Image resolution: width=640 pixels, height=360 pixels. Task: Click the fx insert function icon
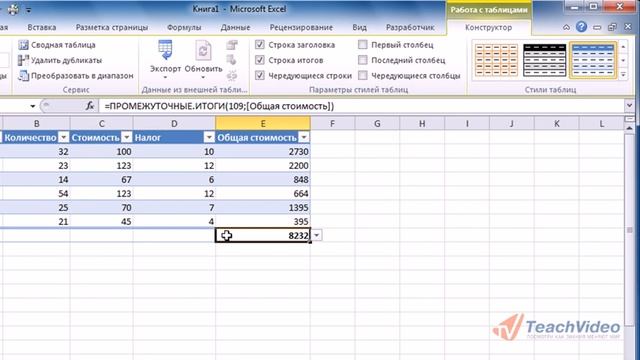point(90,106)
